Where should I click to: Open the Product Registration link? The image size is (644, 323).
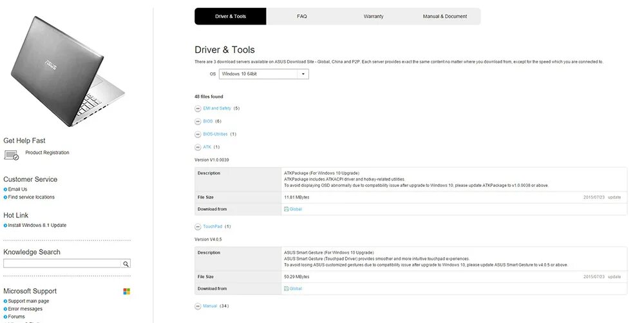point(47,152)
